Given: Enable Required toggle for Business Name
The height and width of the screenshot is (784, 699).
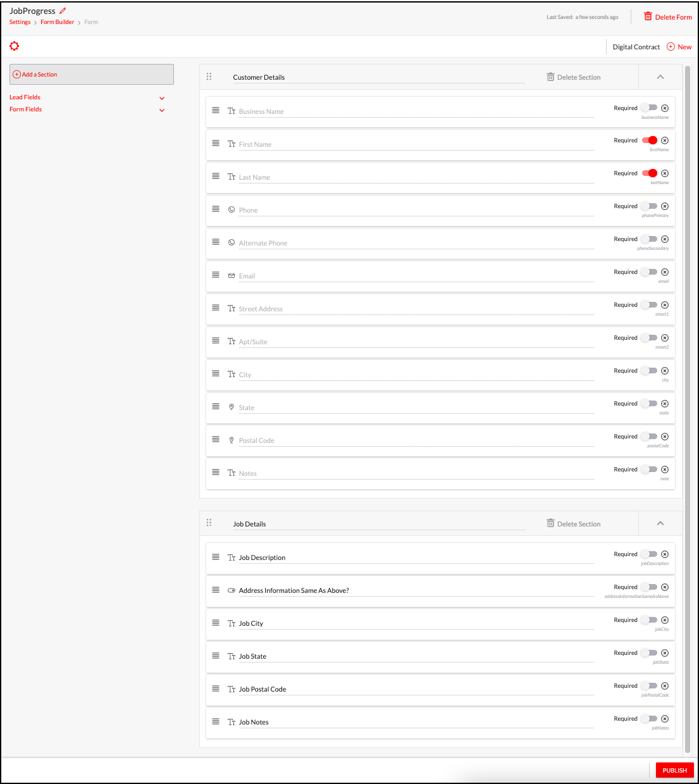Looking at the screenshot, I should tap(650, 108).
